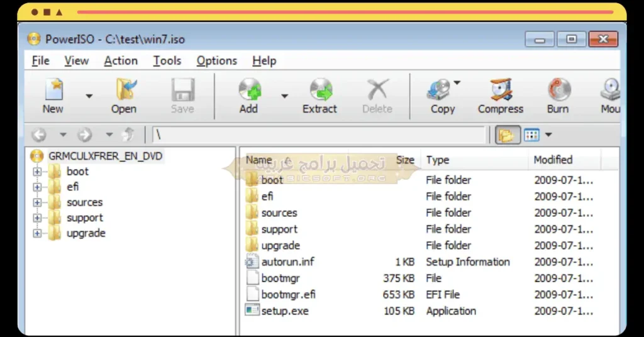The width and height of the screenshot is (644, 337).
Task: Click the disc icon beside GRMCULXFRER_EN_DVD
Action: tap(37, 156)
